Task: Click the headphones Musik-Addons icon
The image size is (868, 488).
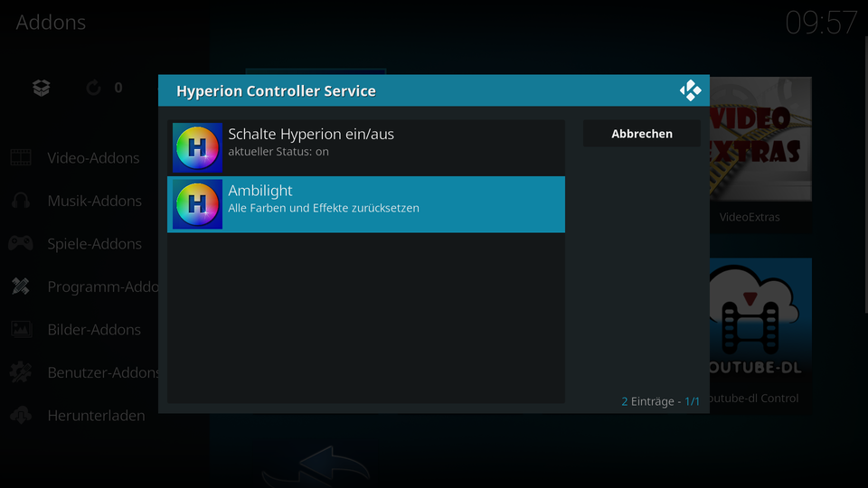Action: [x=21, y=201]
